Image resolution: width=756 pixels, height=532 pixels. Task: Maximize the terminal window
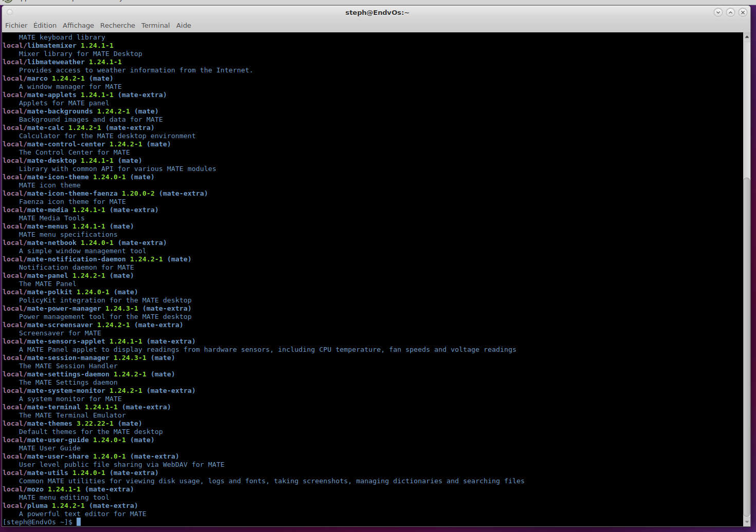[730, 12]
